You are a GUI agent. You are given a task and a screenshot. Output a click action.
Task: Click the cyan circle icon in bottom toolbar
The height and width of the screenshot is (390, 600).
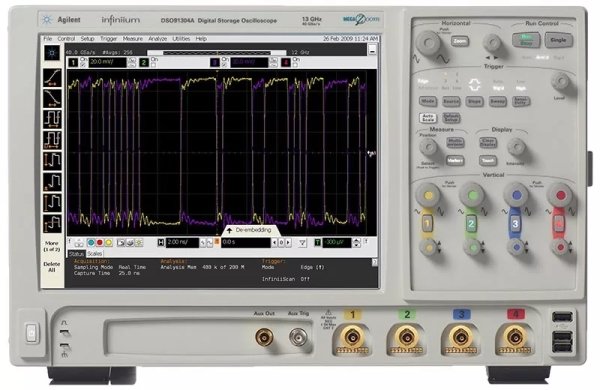tap(91, 243)
